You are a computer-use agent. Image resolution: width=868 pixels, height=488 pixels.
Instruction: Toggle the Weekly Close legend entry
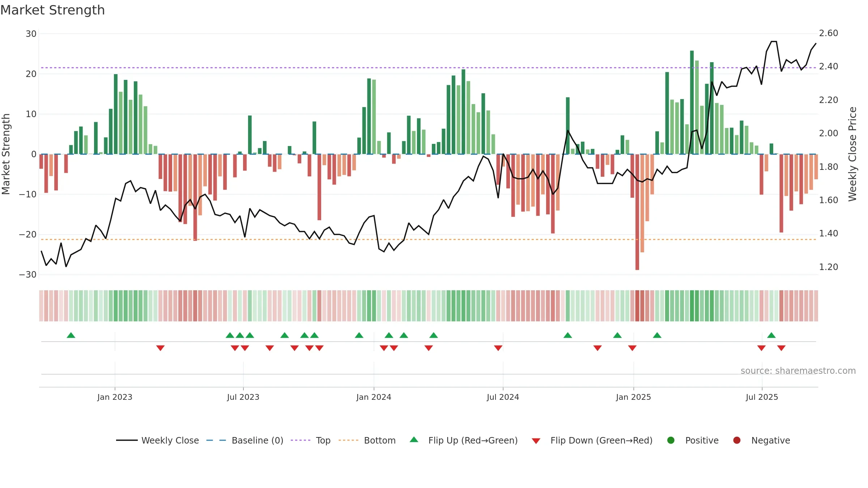[157, 440]
